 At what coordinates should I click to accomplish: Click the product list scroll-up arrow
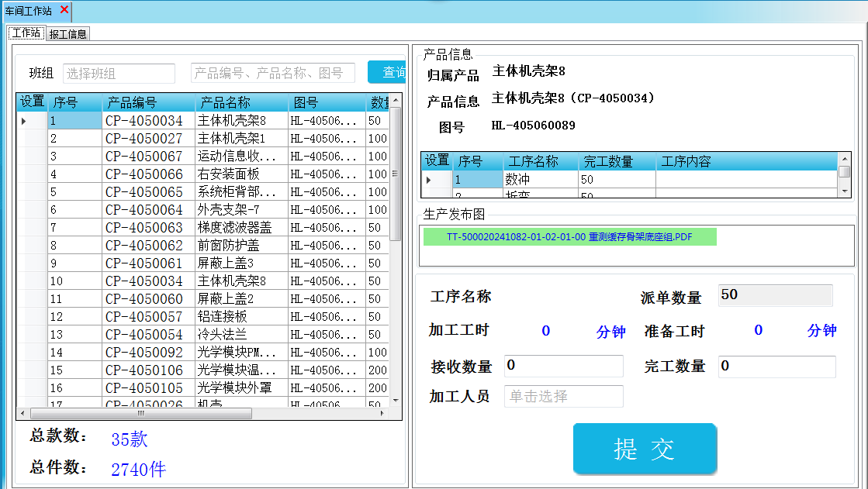[396, 101]
